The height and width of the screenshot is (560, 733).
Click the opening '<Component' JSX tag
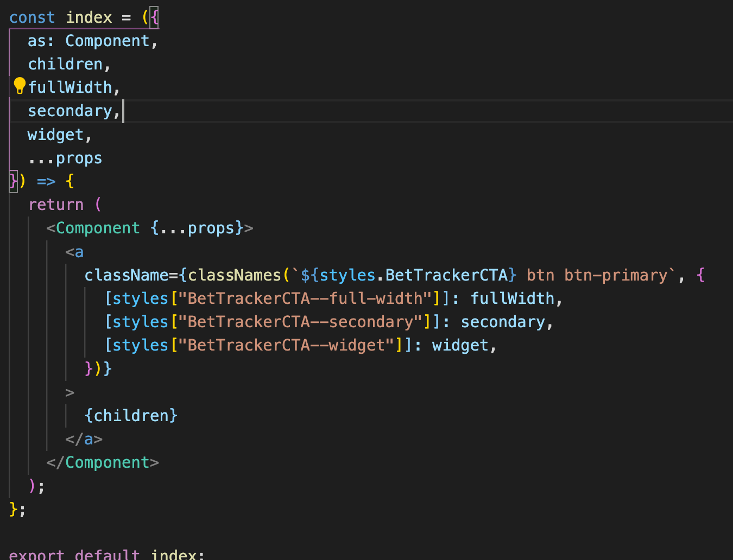[x=93, y=228]
